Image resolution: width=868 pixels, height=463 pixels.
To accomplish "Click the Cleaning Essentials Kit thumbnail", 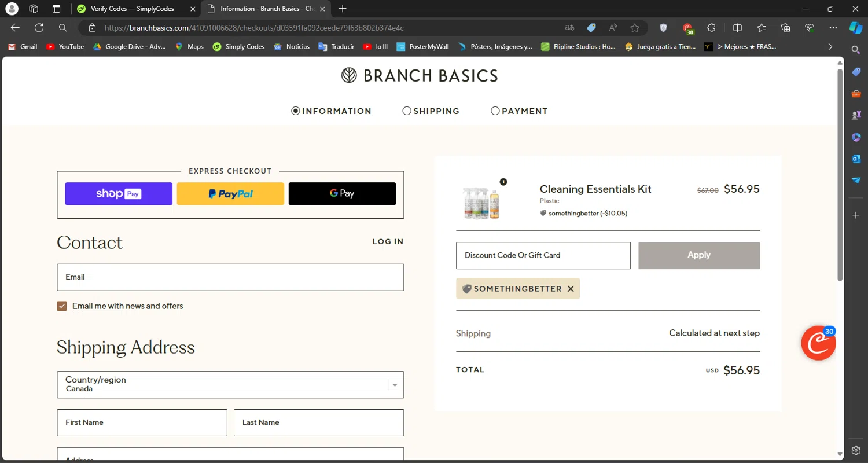I will [481, 202].
